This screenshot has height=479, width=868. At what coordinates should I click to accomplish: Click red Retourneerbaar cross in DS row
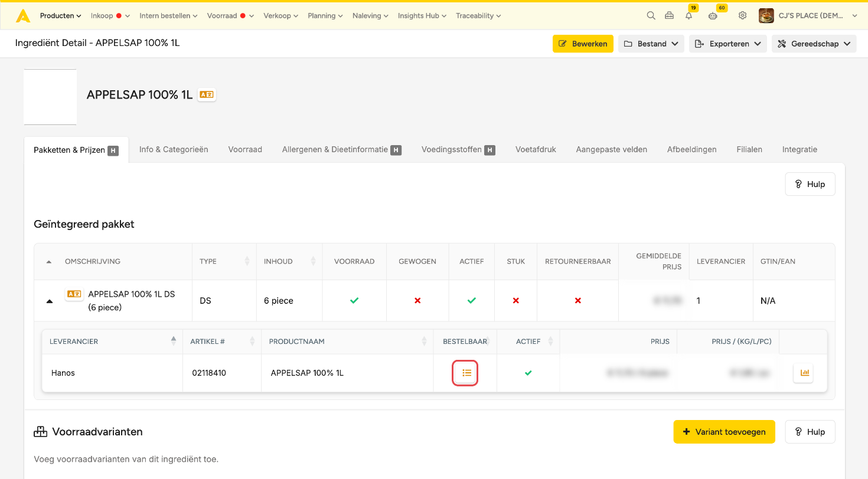click(x=577, y=301)
